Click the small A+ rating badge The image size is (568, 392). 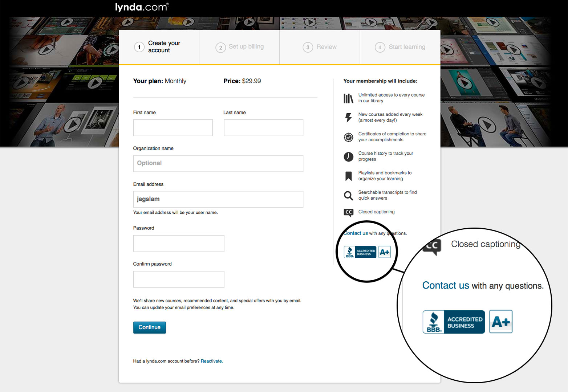coord(385,252)
